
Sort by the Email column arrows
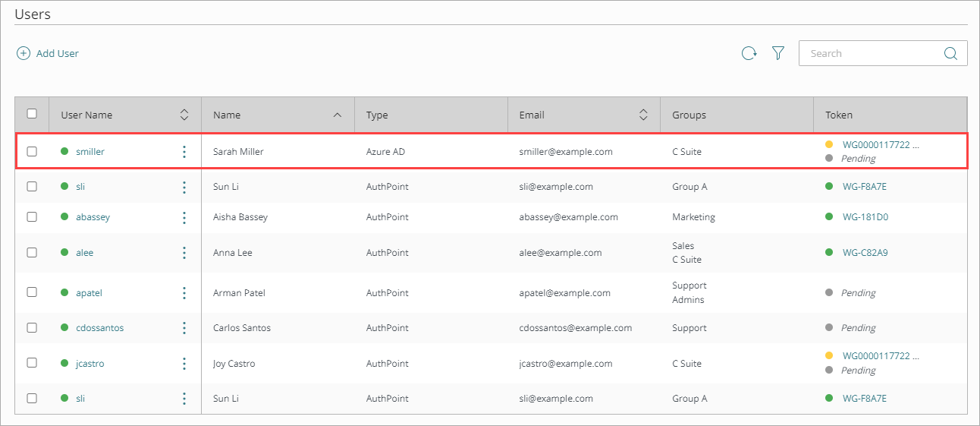pos(643,115)
